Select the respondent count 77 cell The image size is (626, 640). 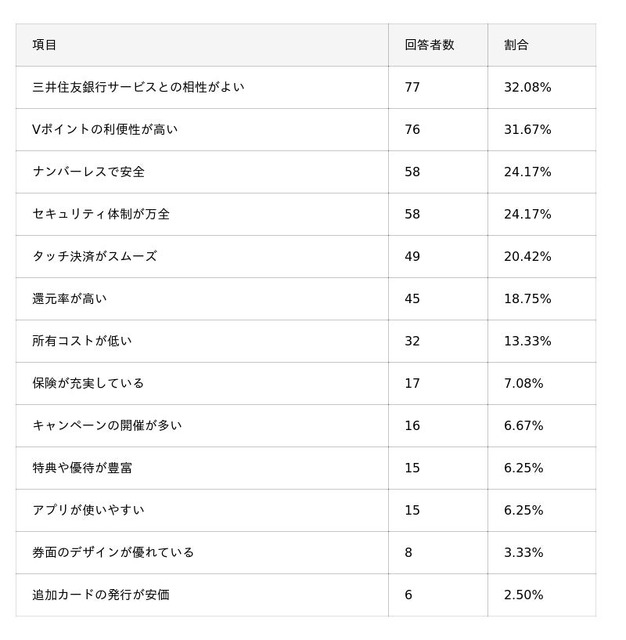(x=413, y=87)
